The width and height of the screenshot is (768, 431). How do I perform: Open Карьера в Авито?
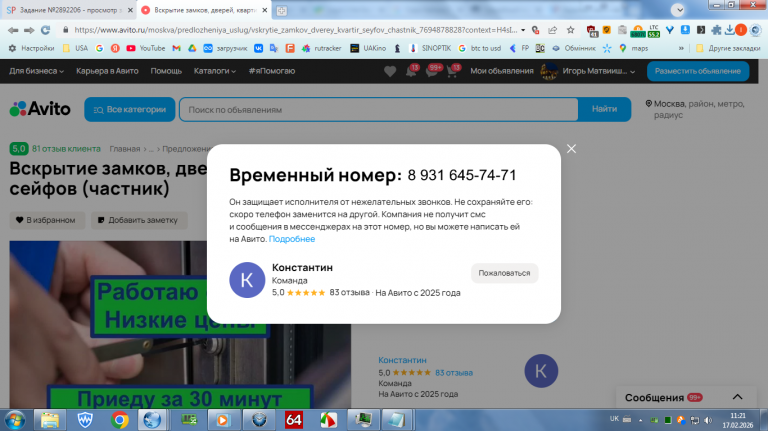click(107, 71)
